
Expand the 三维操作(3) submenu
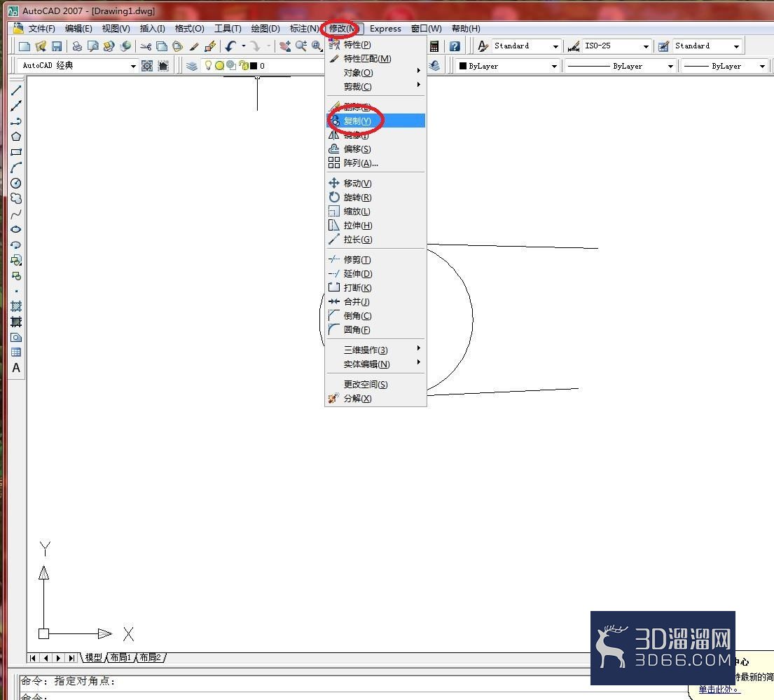click(375, 350)
